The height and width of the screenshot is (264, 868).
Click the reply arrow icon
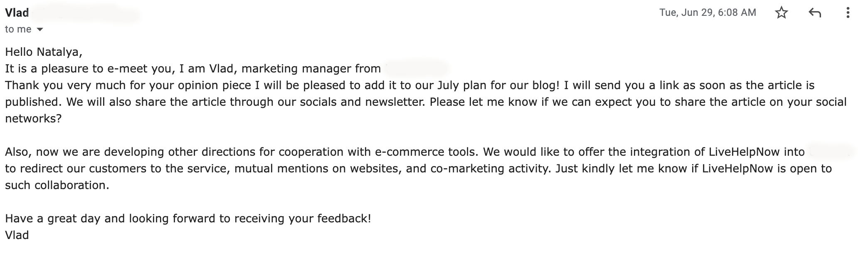click(x=815, y=13)
